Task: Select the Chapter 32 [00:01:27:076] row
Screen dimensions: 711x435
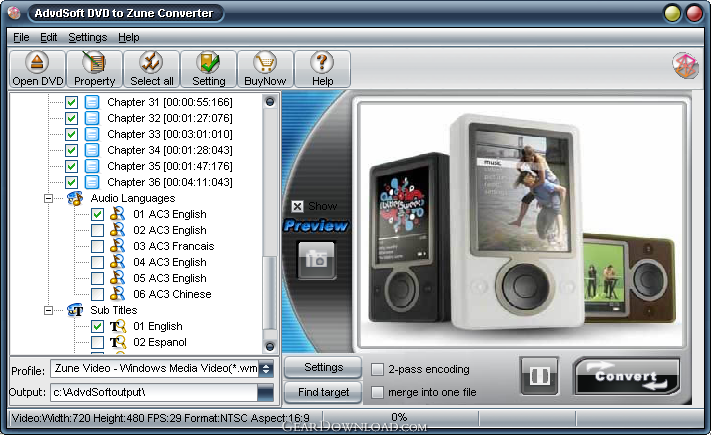Action: coord(170,118)
